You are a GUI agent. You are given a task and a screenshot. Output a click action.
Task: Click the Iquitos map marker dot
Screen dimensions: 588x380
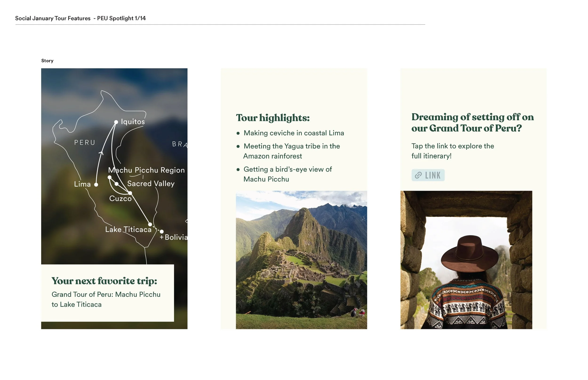point(116,122)
